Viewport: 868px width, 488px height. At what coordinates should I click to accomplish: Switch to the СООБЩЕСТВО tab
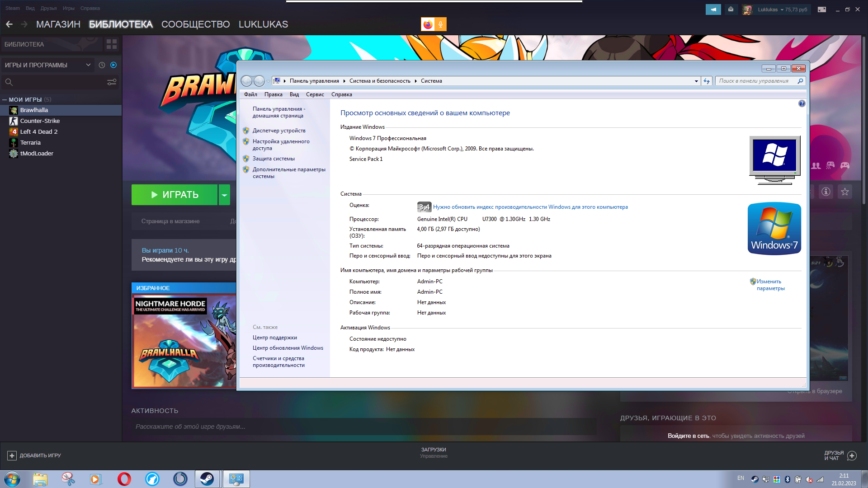(195, 24)
